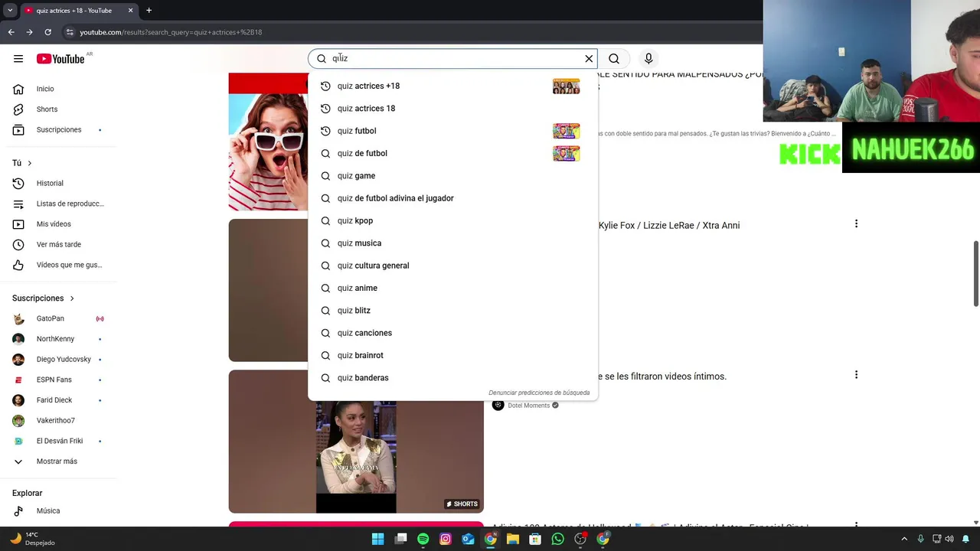Screen dimensions: 980x551
Task: Click thumbnail beside "quiz futbol" suggestion
Action: click(567, 131)
